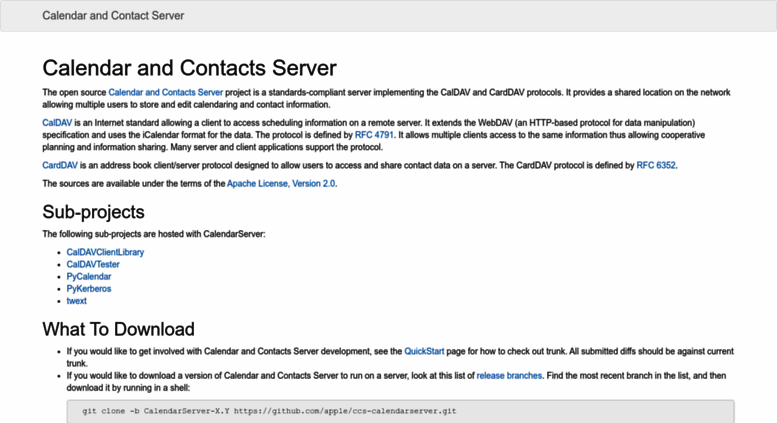Screen dimensions: 777x423
Task: Click the sentence about sub-projects hosted with CalendarServer
Action: pos(154,234)
